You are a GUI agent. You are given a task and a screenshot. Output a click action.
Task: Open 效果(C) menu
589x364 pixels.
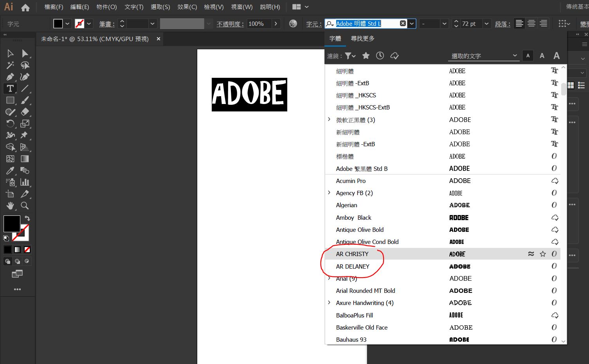pyautogui.click(x=187, y=7)
